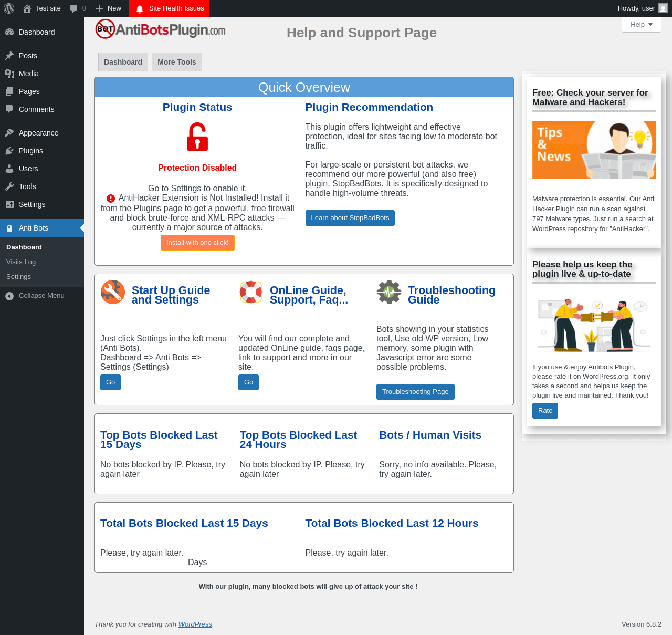Switch to the More Tools tab
The height and width of the screenshot is (635, 672).
coord(177,62)
